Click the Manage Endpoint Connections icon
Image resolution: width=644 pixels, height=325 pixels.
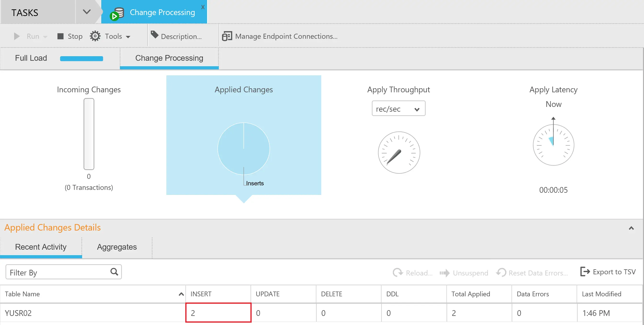[227, 37]
